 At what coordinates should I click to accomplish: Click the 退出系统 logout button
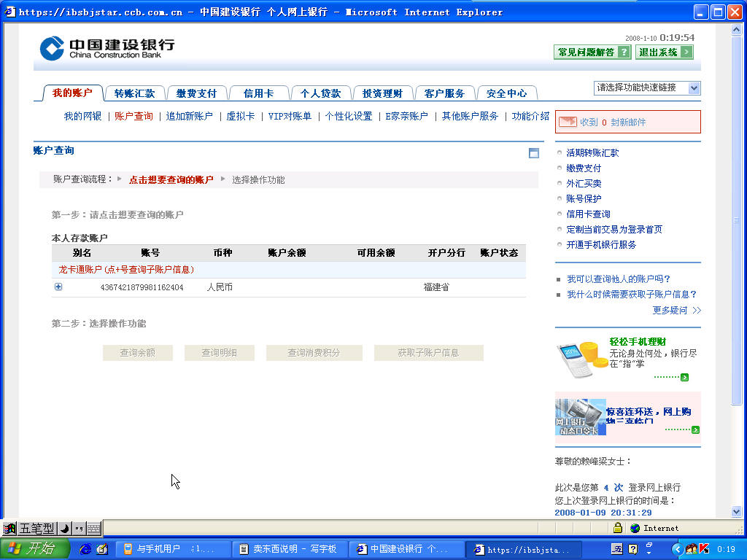click(664, 52)
